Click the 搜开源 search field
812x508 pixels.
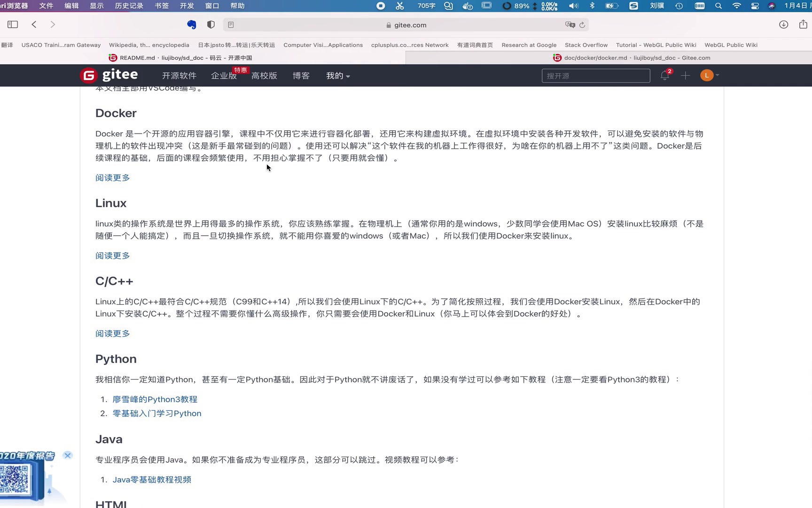(596, 76)
